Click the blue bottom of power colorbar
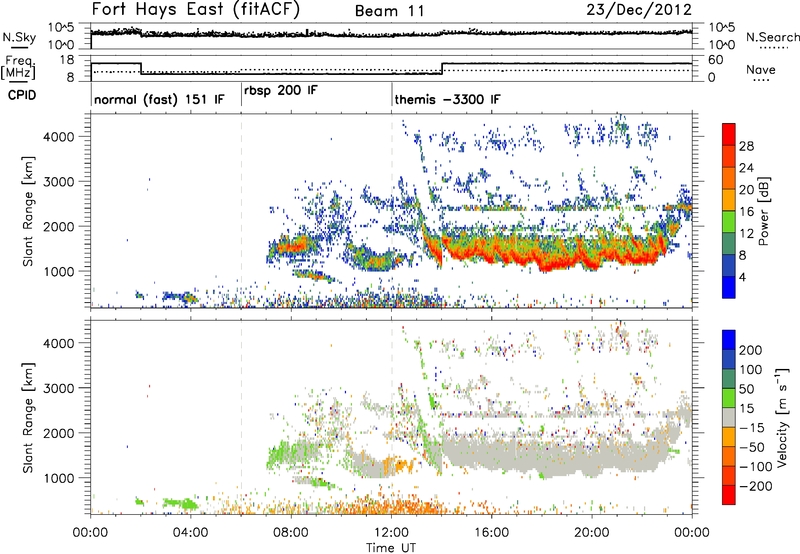Image resolution: width=800 pixels, height=554 pixels. pyautogui.click(x=729, y=288)
